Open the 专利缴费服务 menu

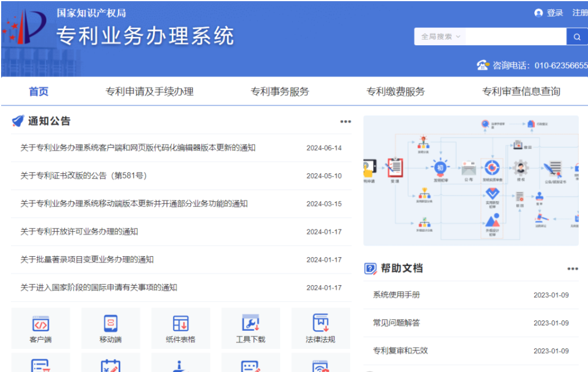(395, 92)
